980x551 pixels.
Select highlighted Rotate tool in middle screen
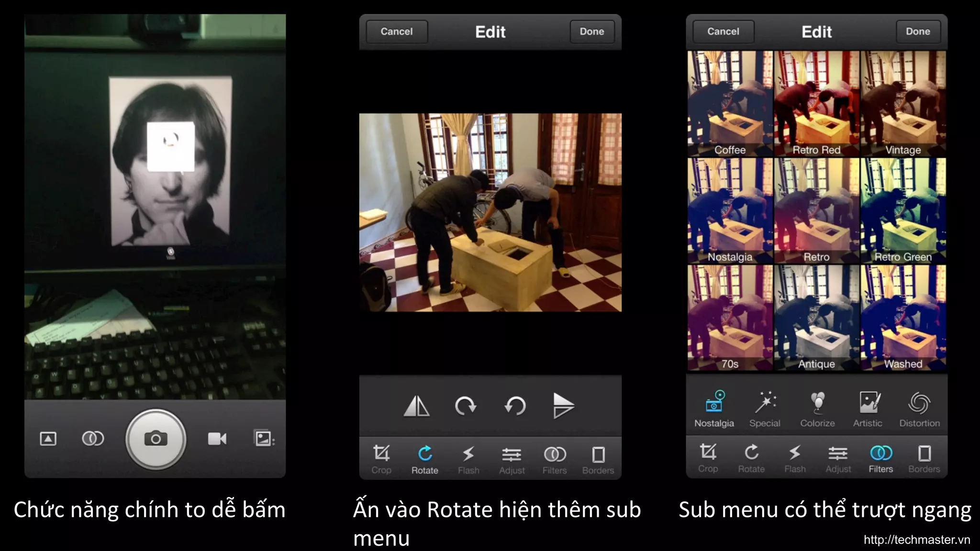pyautogui.click(x=425, y=460)
